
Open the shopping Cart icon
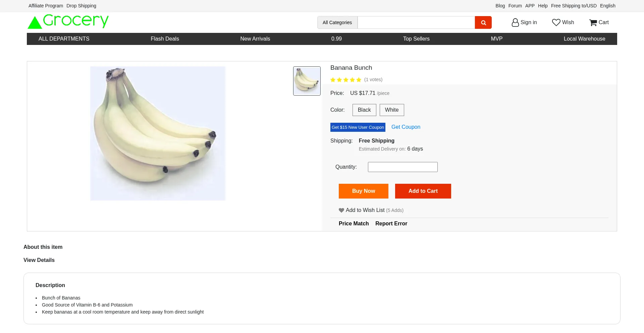(x=593, y=22)
